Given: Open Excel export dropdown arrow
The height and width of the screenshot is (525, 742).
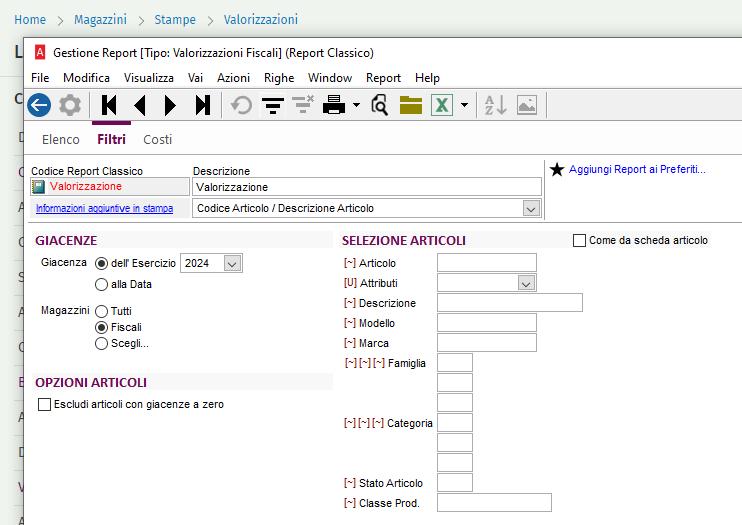Looking at the screenshot, I should click(464, 105).
